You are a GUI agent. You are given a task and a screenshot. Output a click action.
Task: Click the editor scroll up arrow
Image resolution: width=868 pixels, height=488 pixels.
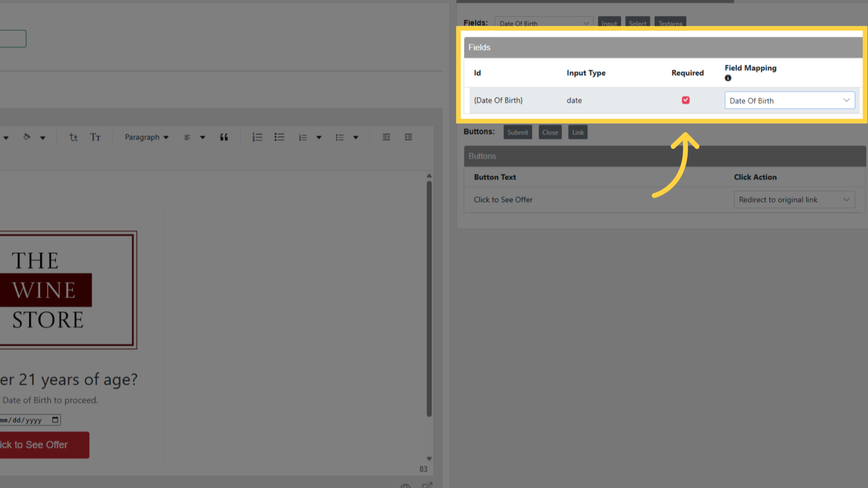[x=429, y=175]
